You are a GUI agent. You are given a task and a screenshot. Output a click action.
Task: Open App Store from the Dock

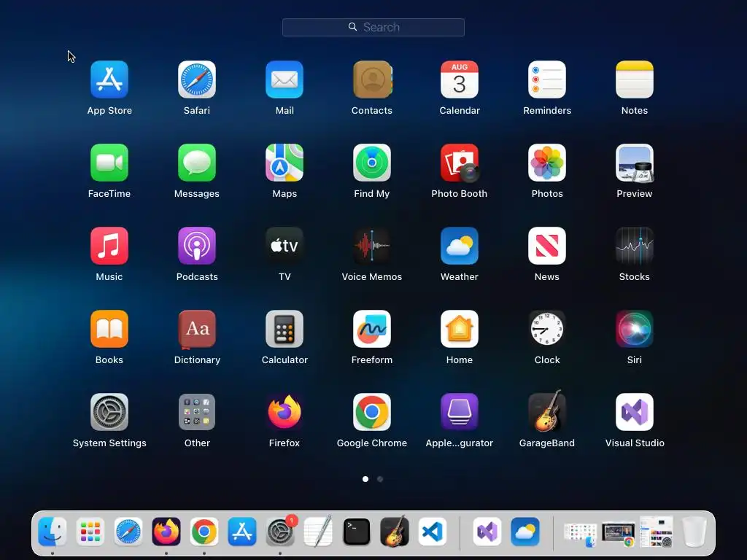click(242, 532)
